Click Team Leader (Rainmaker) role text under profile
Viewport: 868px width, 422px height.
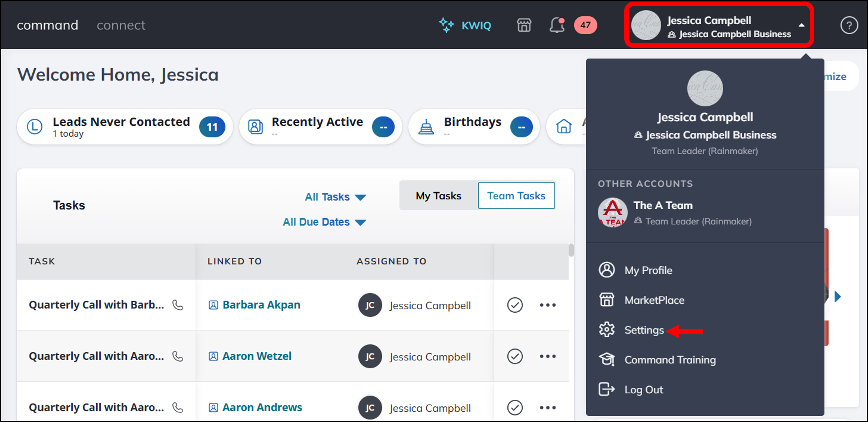pos(705,151)
